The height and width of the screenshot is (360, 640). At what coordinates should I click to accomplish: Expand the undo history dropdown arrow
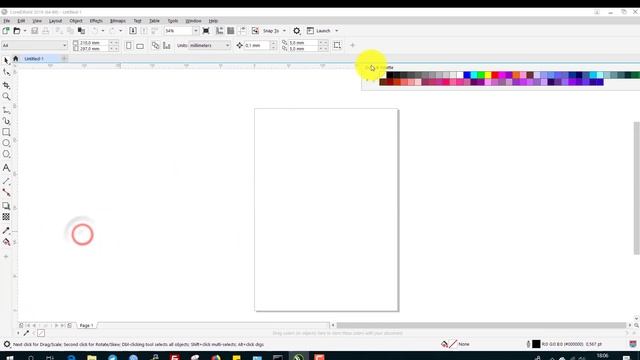click(103, 31)
